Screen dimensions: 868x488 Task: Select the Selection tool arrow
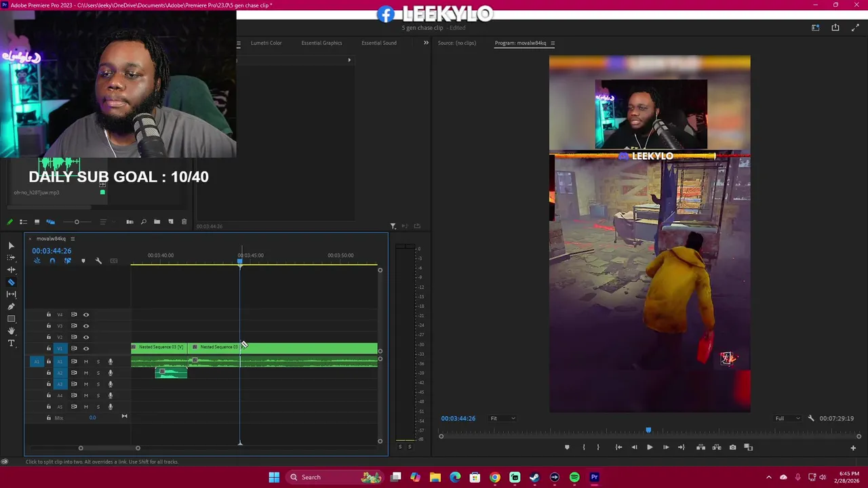click(x=12, y=245)
